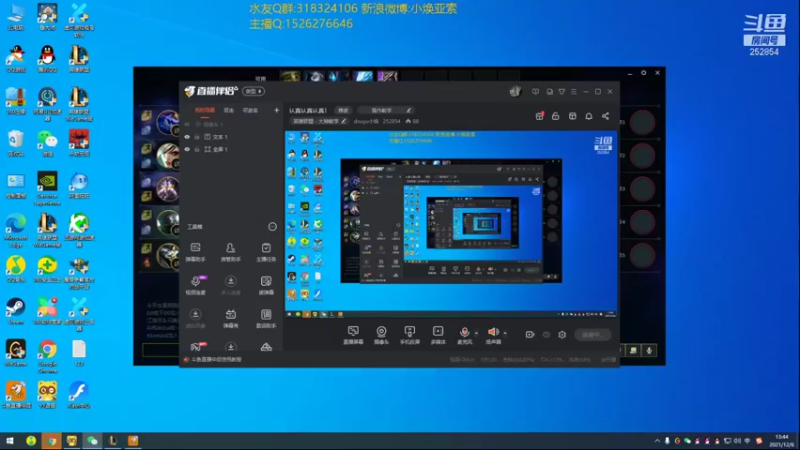The image size is (800, 450).
Task: Open the 弹幕助手 tool in toolbox
Action: pos(195,252)
